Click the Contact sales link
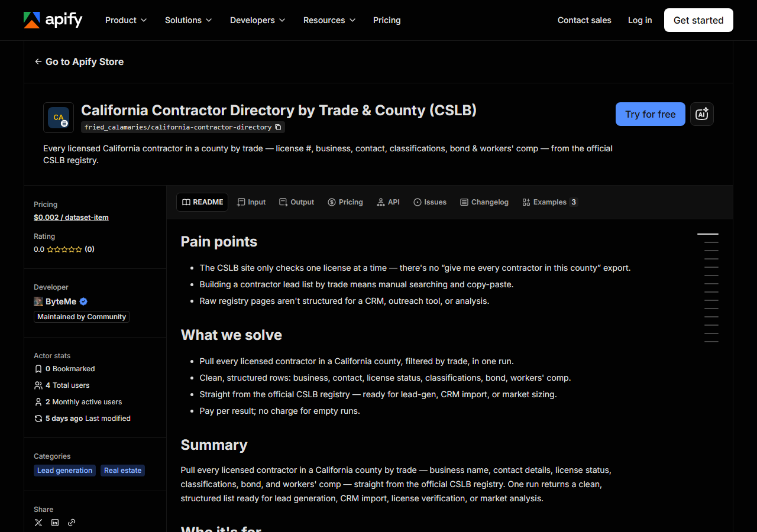The height and width of the screenshot is (532, 757). pyautogui.click(x=584, y=20)
